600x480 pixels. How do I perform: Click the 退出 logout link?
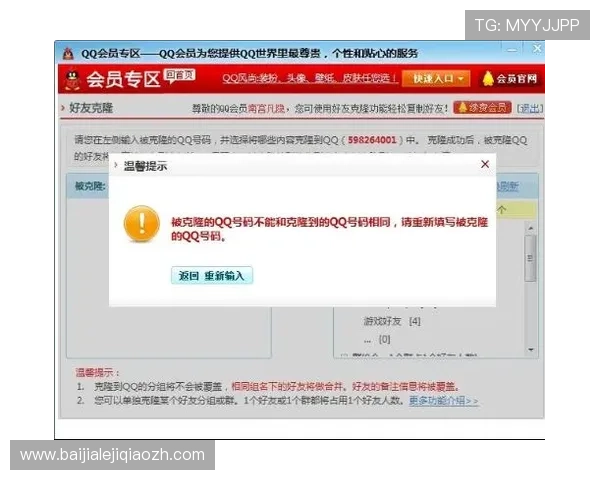(x=530, y=108)
